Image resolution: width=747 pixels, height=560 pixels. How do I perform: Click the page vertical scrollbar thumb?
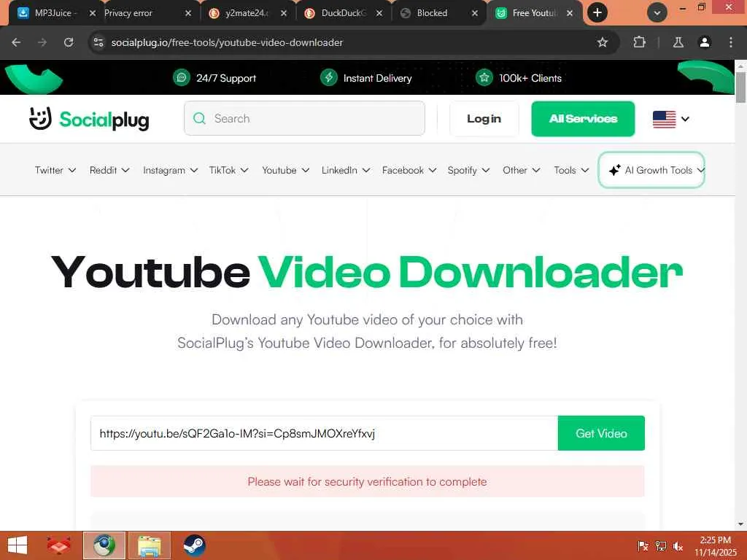(x=740, y=87)
